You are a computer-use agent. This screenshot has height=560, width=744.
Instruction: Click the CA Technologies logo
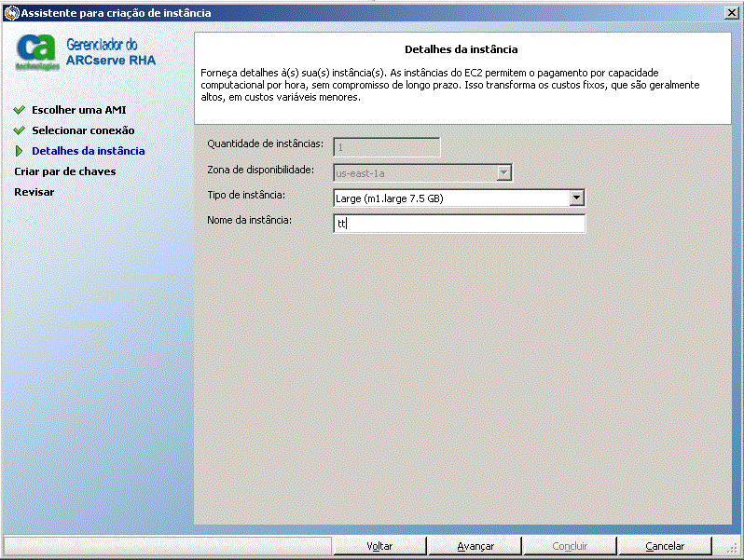click(x=37, y=52)
